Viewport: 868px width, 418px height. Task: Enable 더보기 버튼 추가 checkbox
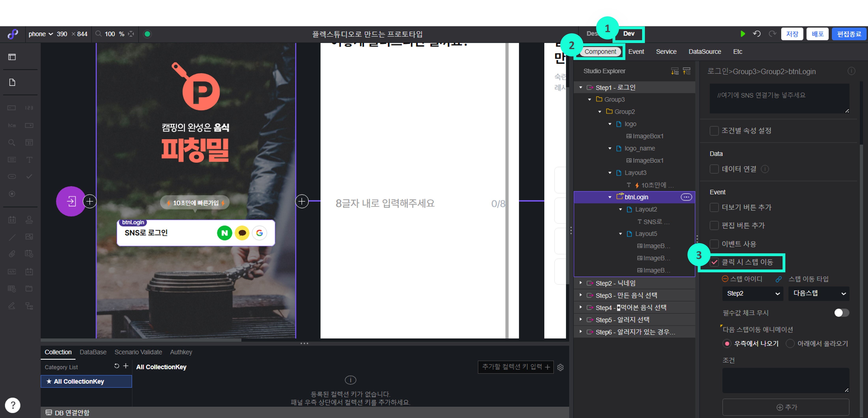[714, 207]
